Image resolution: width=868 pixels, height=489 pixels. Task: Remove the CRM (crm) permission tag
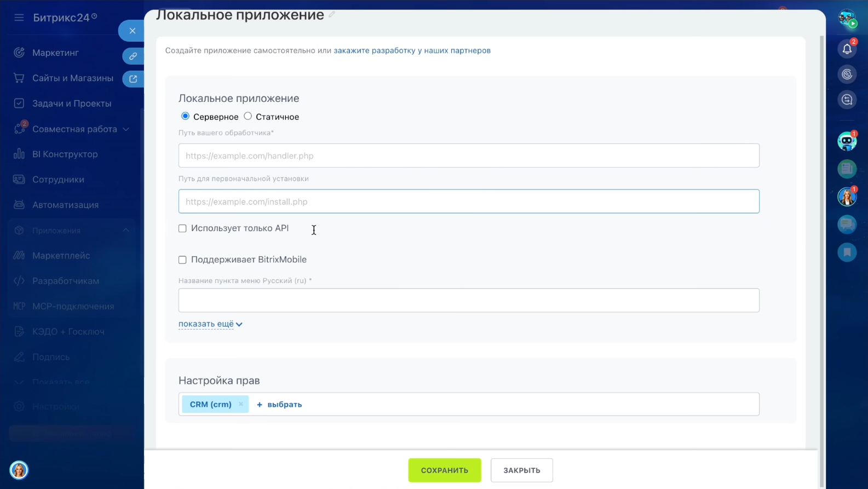[241, 404]
